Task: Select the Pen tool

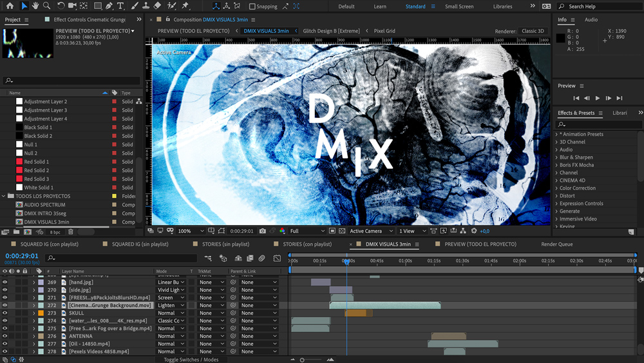Action: coord(109,6)
